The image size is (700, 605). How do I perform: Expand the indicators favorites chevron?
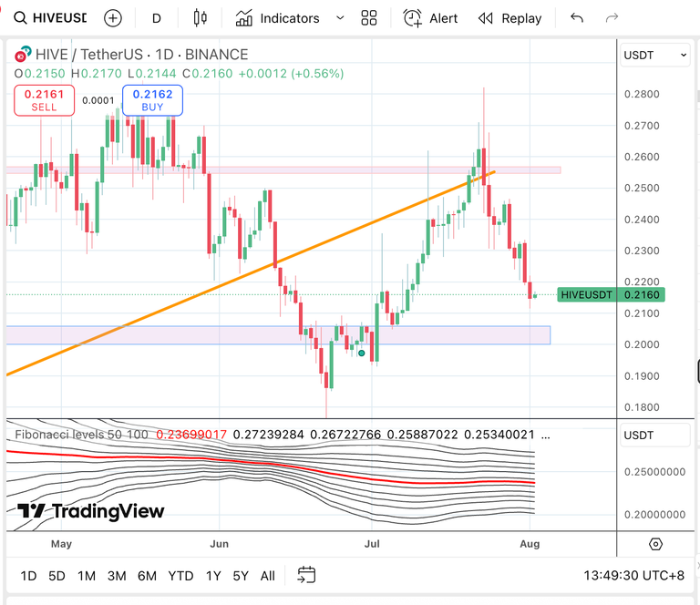340,18
